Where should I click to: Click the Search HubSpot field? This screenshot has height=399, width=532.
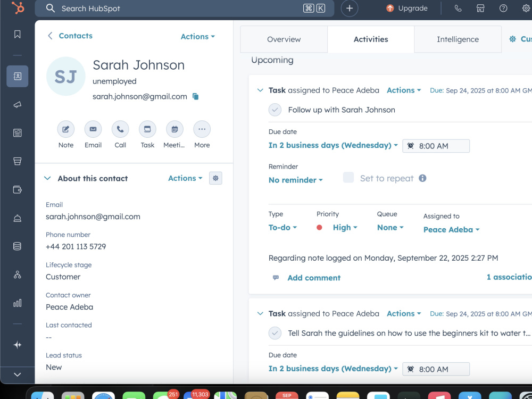(x=185, y=8)
